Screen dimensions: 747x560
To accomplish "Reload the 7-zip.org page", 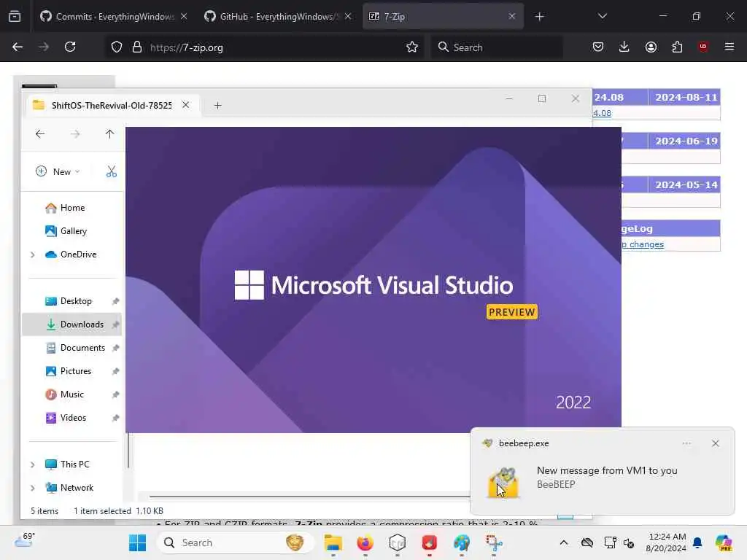I will [70, 47].
